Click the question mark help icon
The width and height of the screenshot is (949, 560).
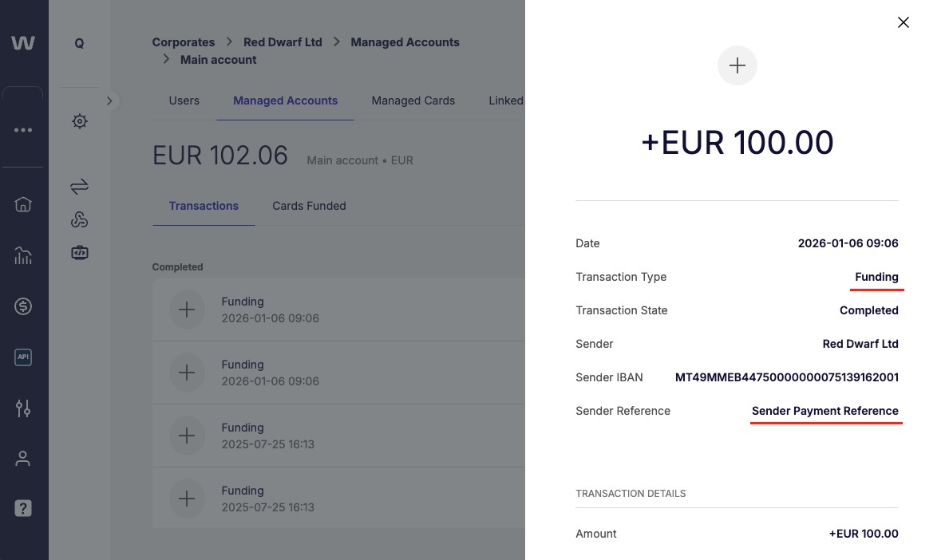tap(23, 508)
